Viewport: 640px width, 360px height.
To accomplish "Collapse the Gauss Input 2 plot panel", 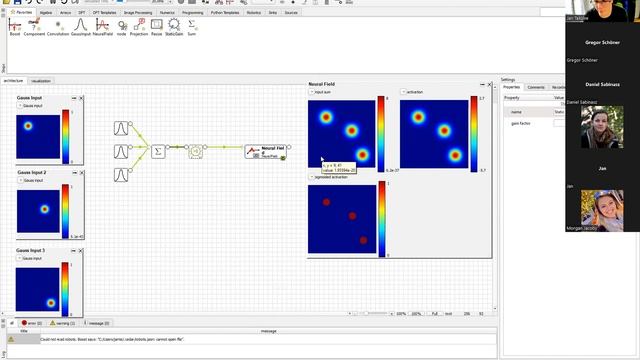I will 75,173.
